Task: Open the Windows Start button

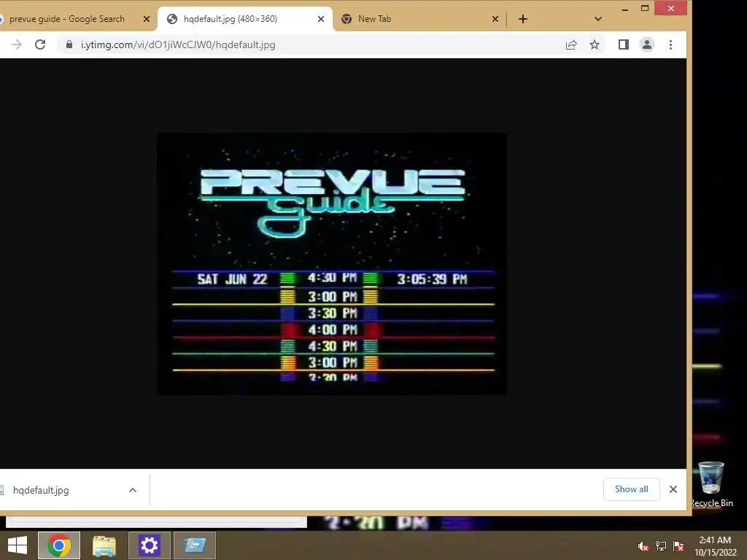Action: 18,545
